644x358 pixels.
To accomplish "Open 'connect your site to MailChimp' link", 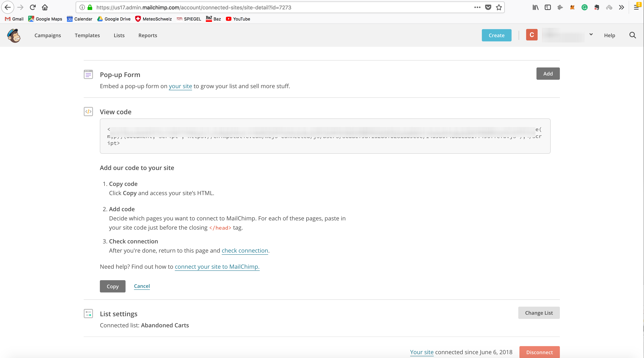I will click(217, 267).
